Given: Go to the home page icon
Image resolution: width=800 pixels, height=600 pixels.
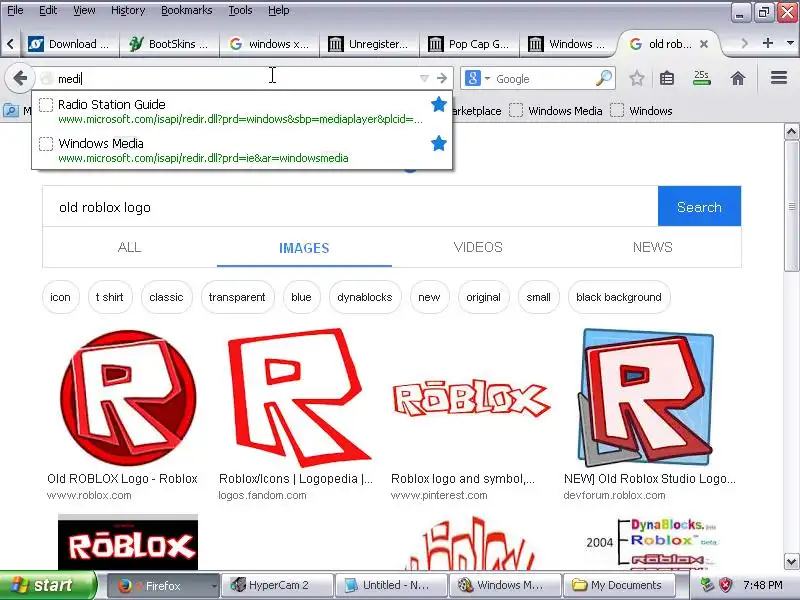Looking at the screenshot, I should (738, 78).
